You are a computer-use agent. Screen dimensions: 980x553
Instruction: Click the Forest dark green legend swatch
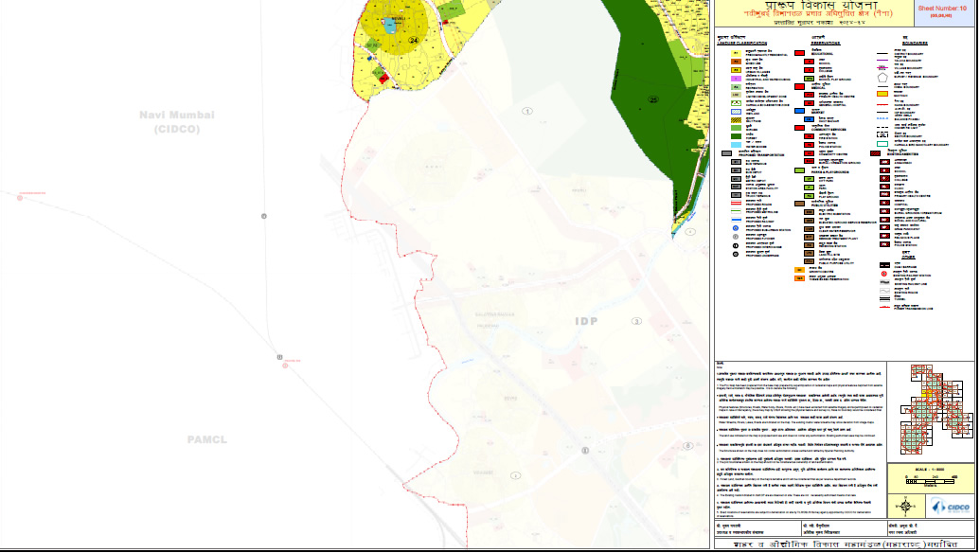(x=736, y=136)
